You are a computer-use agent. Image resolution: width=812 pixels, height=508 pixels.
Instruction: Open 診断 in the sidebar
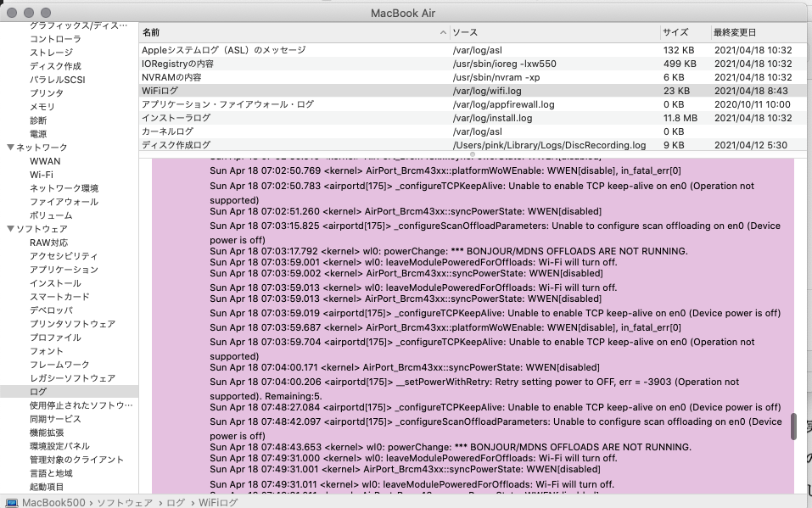[x=38, y=120]
